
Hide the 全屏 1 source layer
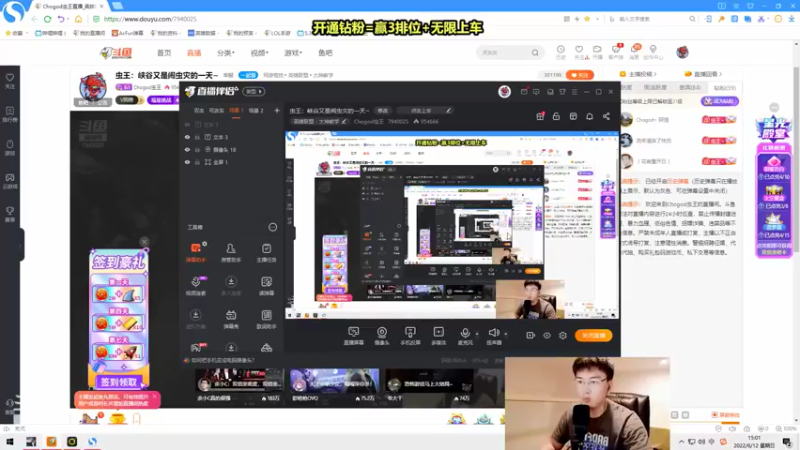point(187,162)
